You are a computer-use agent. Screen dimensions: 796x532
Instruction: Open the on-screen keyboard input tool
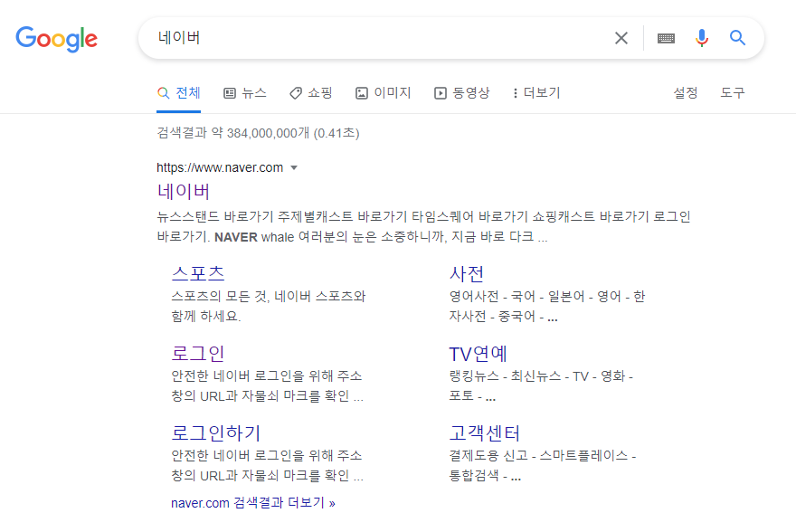[666, 38]
